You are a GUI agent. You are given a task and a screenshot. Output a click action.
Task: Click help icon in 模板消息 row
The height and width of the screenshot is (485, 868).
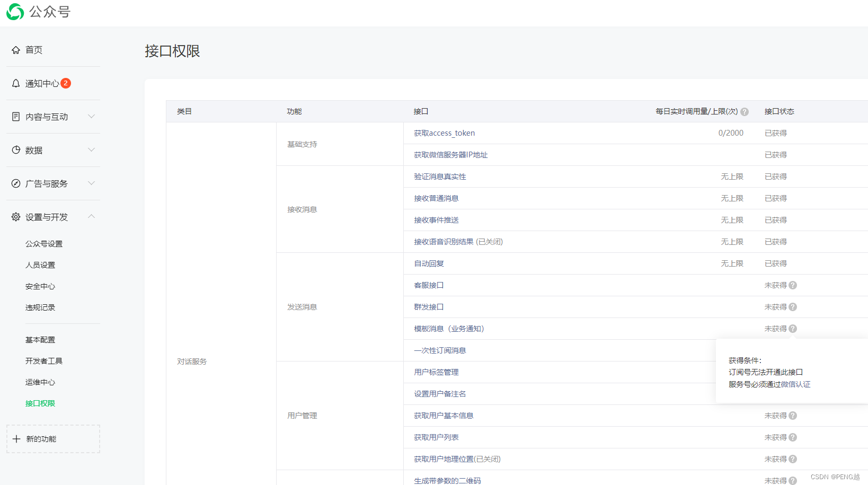[793, 329]
